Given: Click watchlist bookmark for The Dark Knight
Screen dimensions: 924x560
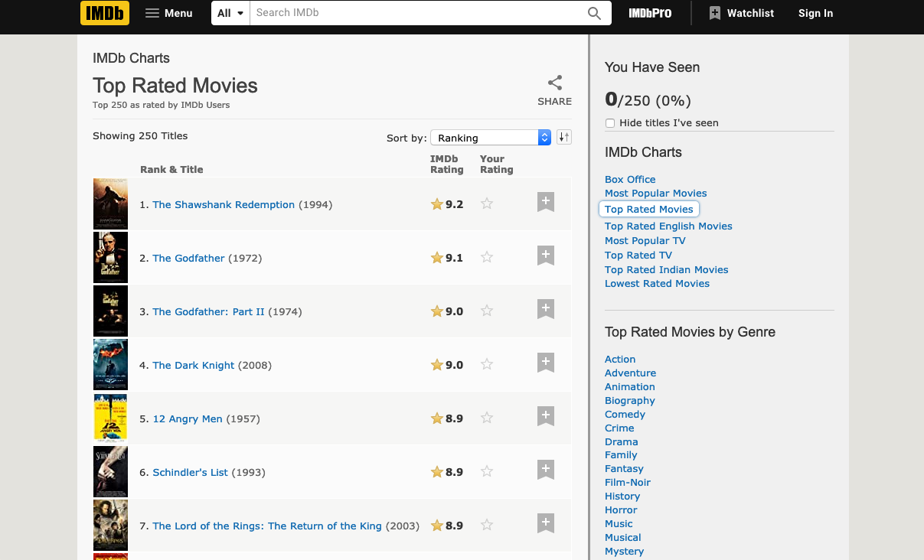Looking at the screenshot, I should (545, 363).
